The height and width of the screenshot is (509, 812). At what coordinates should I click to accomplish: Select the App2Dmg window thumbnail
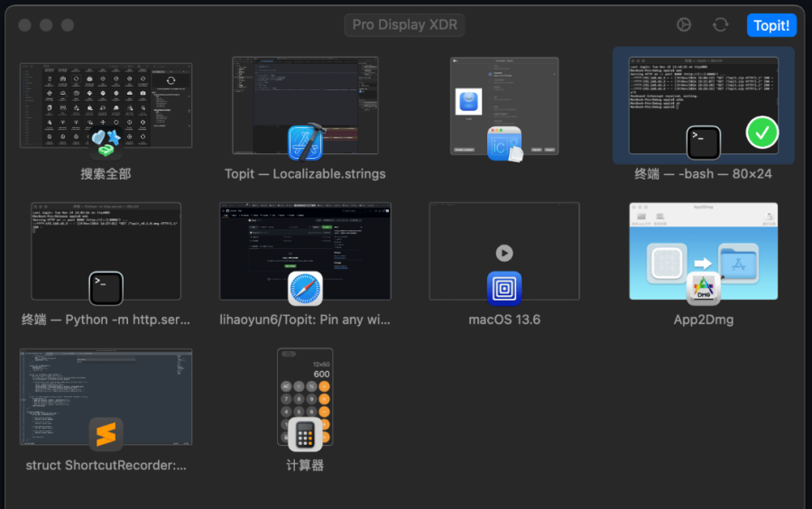[x=703, y=251]
